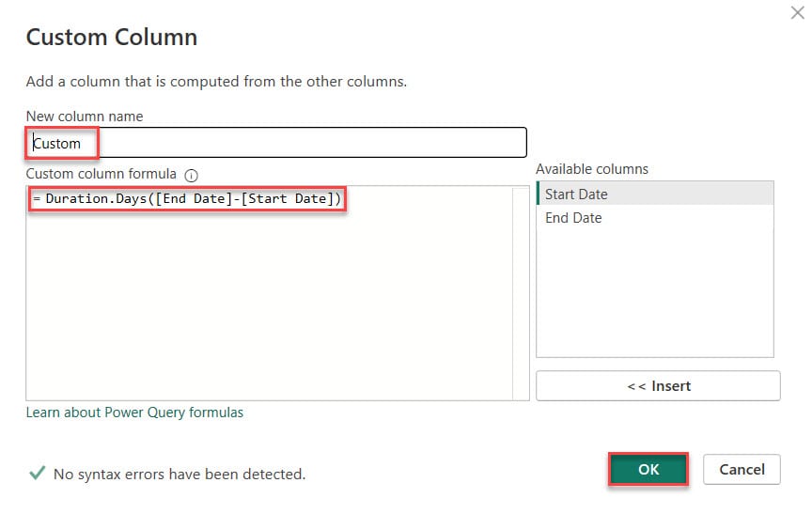812x514 pixels.
Task: Click the Cancel button
Action: click(x=742, y=470)
